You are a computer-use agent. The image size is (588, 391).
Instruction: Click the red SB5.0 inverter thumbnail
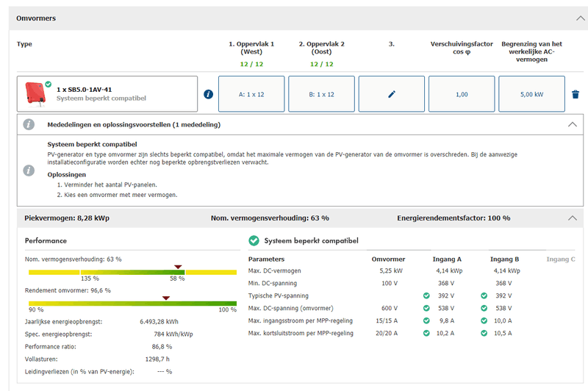point(35,93)
